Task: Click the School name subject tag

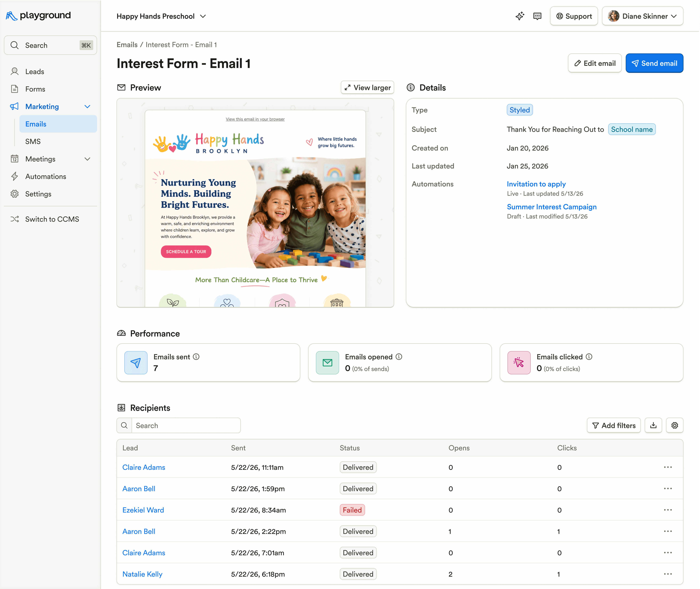Action: coord(632,129)
